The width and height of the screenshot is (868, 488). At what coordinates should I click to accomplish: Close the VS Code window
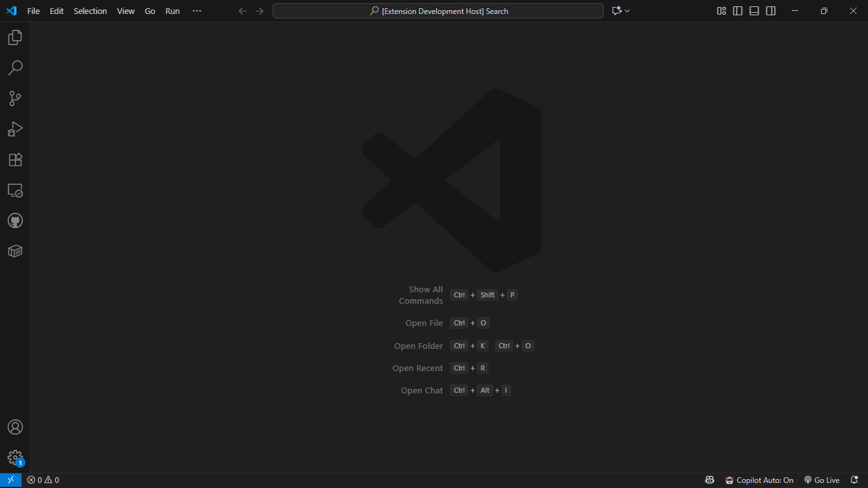(x=853, y=11)
